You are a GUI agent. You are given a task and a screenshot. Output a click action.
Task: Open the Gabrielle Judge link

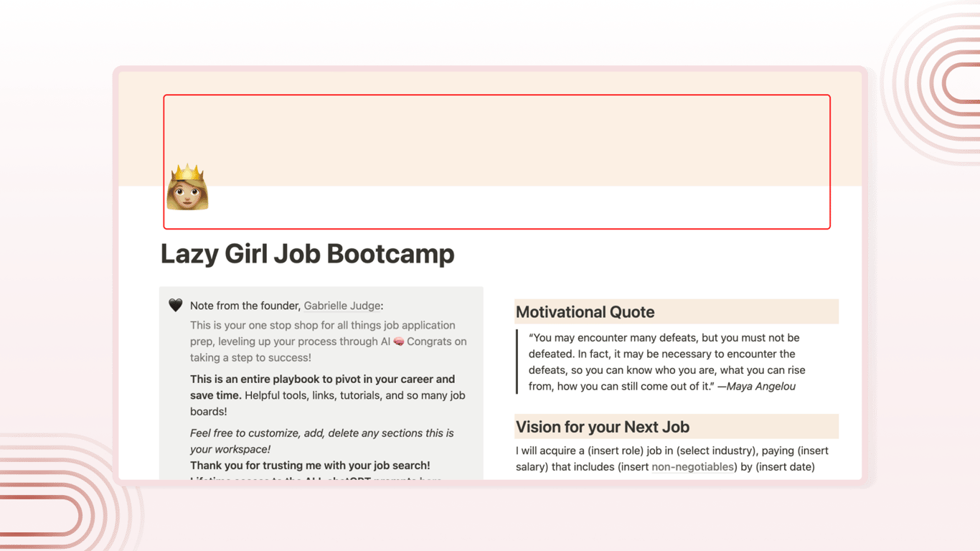tap(341, 306)
